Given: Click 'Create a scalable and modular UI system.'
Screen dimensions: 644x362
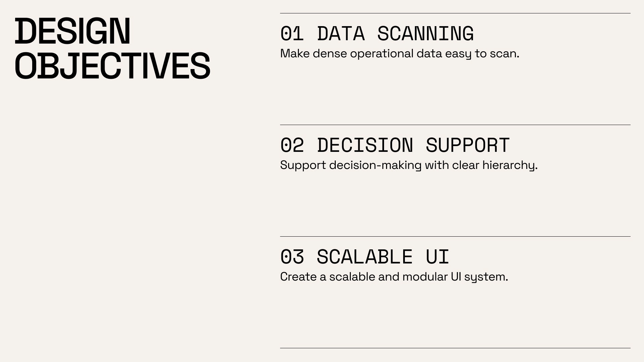Looking at the screenshot, I should [394, 277].
